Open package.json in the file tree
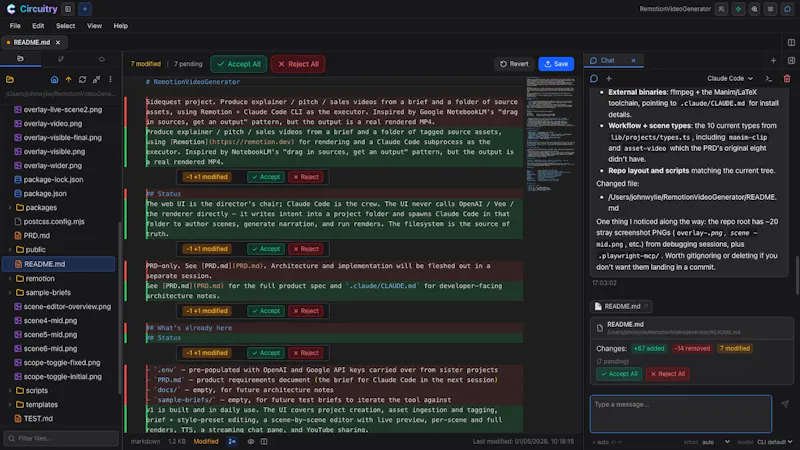Viewport: 800px width, 450px height. tap(45, 194)
